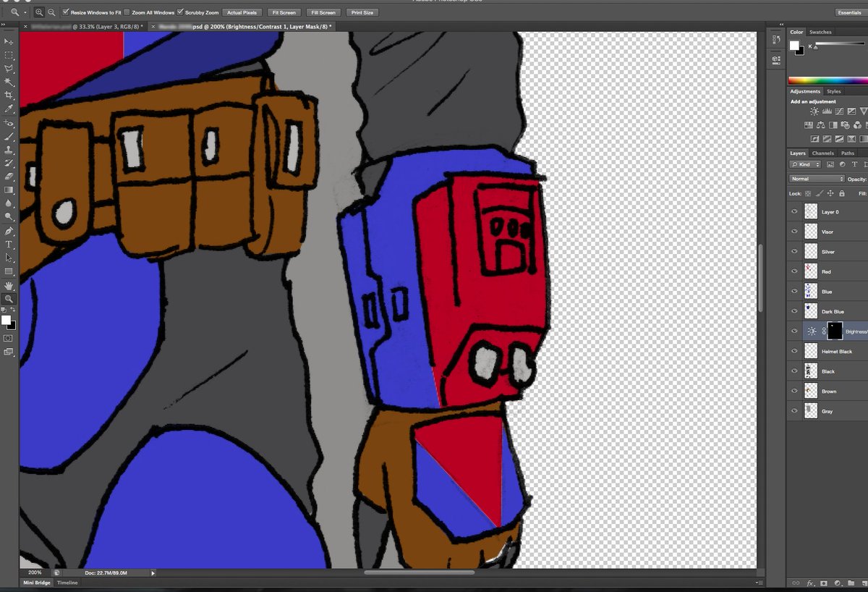
Task: Toggle Resize Windows to Fit checkbox
Action: tap(66, 12)
